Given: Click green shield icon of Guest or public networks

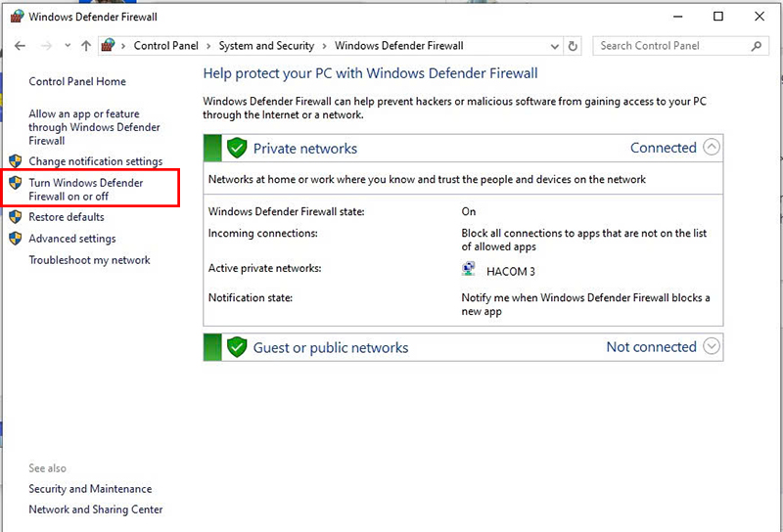Looking at the screenshot, I should point(237,347).
